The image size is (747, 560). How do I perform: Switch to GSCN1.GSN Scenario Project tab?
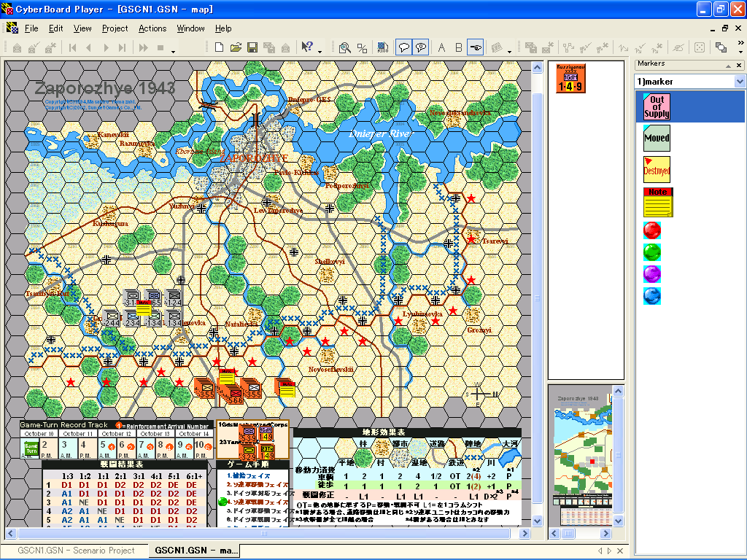point(76,550)
